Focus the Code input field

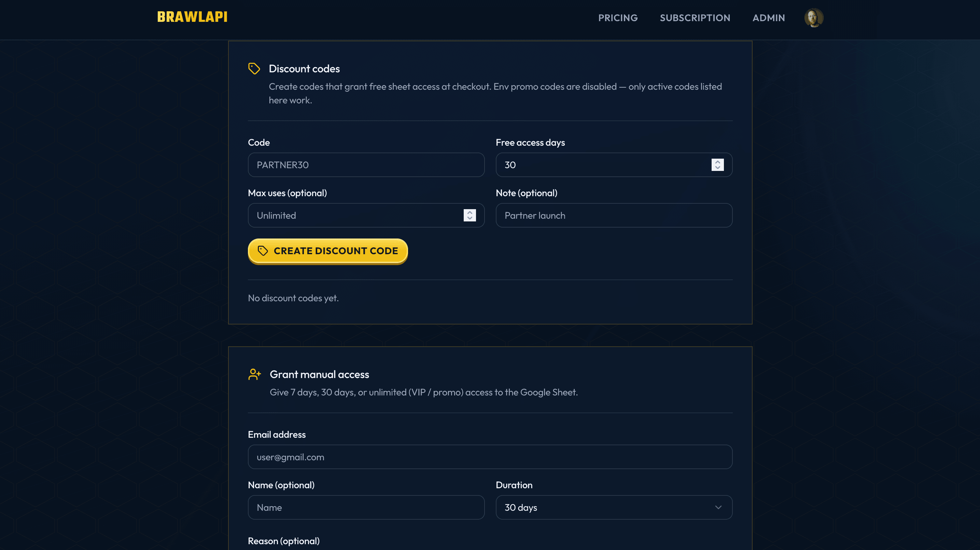click(366, 165)
